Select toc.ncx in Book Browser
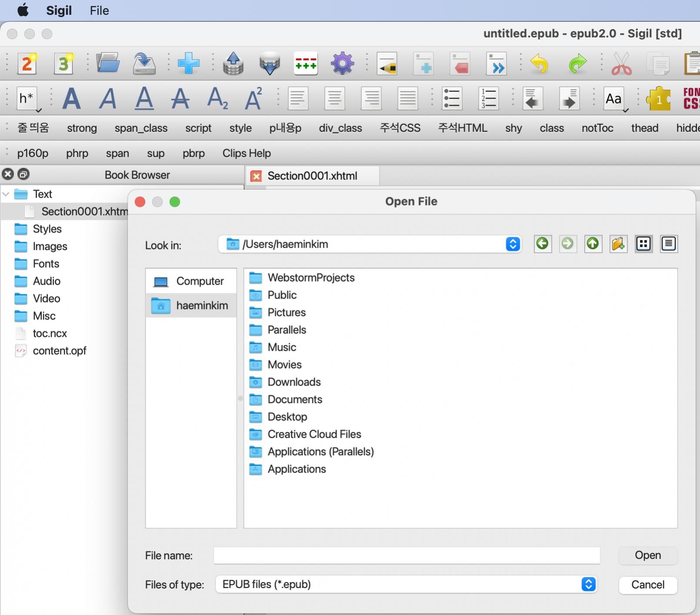This screenshot has height=615, width=700. pos(50,333)
